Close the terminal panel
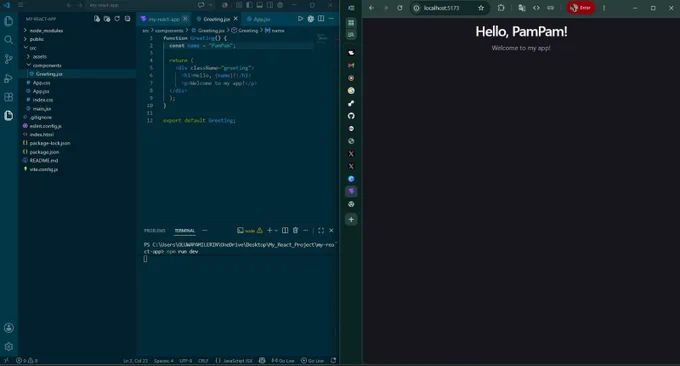 pos(331,230)
